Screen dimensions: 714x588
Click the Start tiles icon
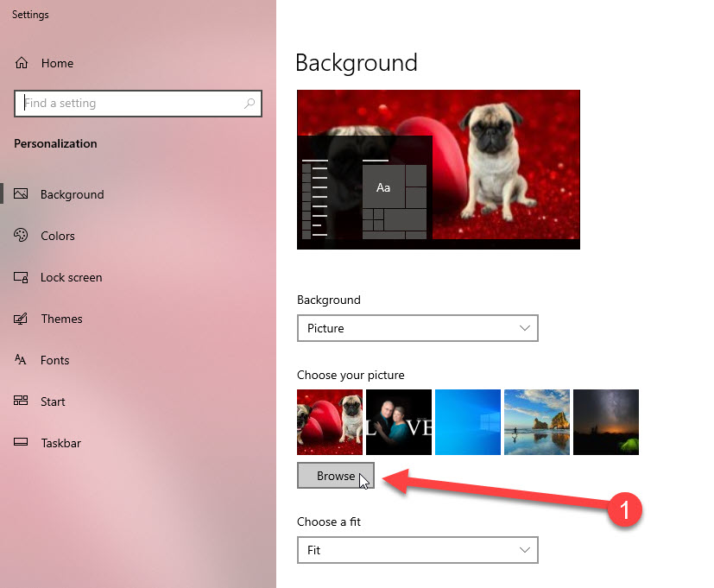point(22,401)
